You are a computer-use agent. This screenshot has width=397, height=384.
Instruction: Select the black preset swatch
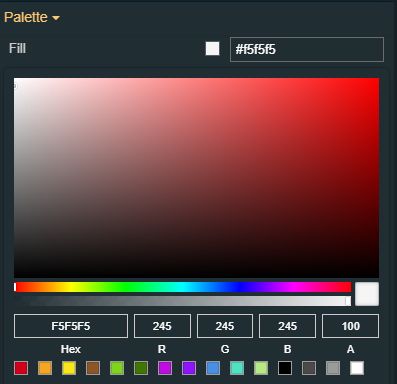[285, 368]
